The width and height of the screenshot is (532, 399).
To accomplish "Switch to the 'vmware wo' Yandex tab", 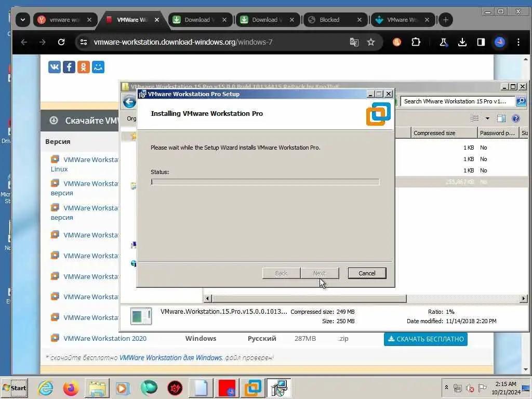I will pyautogui.click(x=65, y=20).
